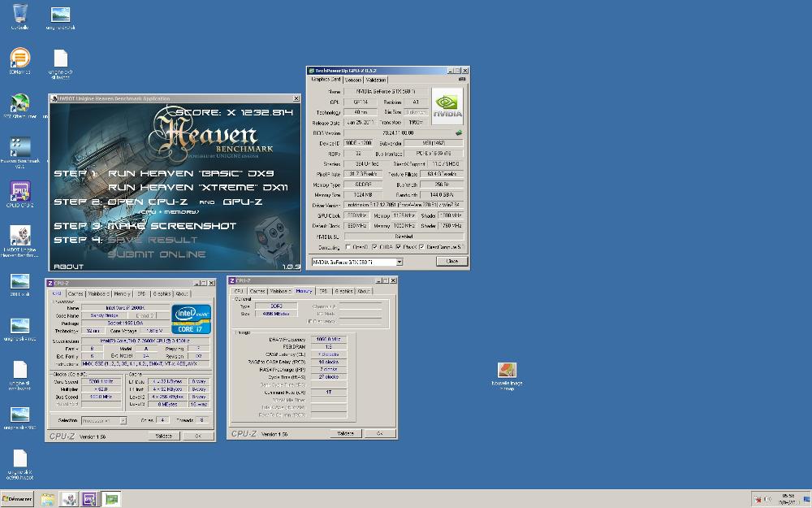
Task: Click the red icon in the system tray
Action: click(x=758, y=500)
